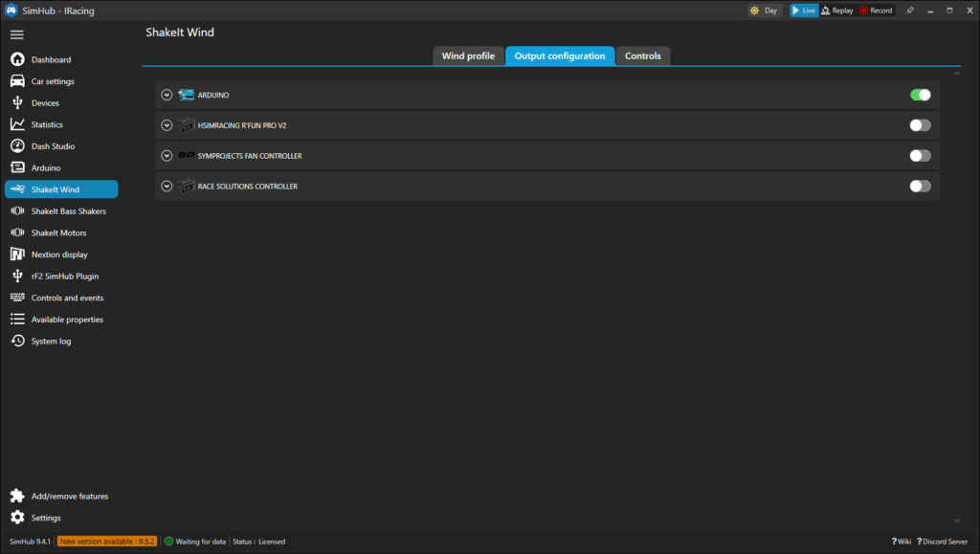Go to Available properties page
Image resolution: width=980 pixels, height=554 pixels.
[61, 320]
